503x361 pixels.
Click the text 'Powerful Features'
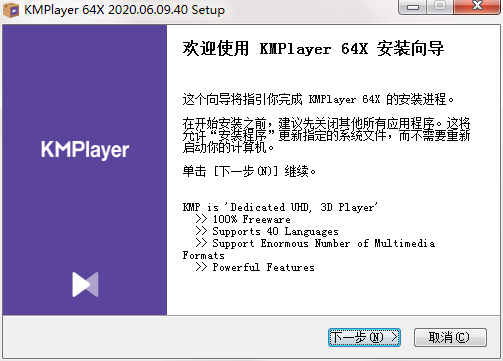pyautogui.click(x=263, y=267)
